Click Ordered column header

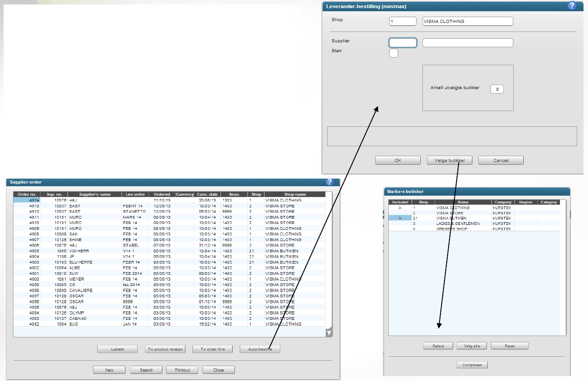[x=162, y=194]
